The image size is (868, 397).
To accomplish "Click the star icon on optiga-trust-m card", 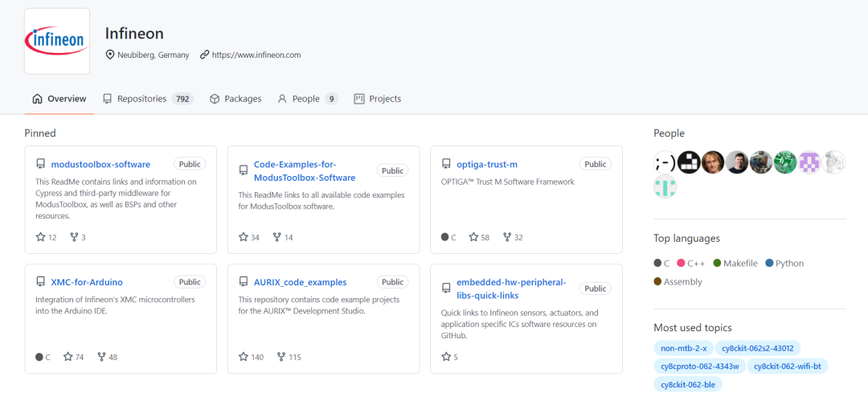I will 473,237.
